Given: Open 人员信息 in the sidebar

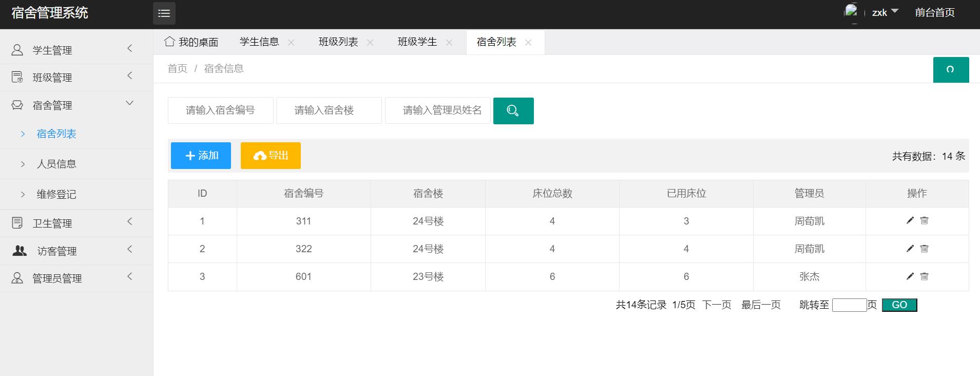Looking at the screenshot, I should (x=56, y=164).
